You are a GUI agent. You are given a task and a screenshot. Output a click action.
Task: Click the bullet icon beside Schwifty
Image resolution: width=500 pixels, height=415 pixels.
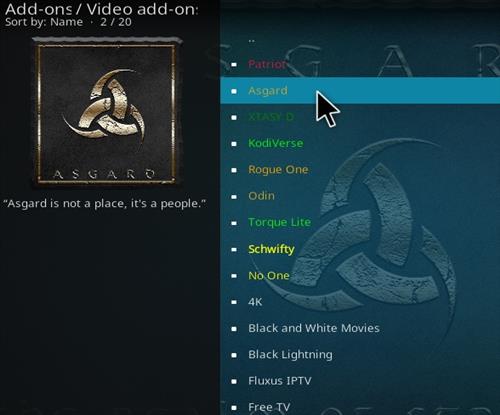(x=234, y=249)
